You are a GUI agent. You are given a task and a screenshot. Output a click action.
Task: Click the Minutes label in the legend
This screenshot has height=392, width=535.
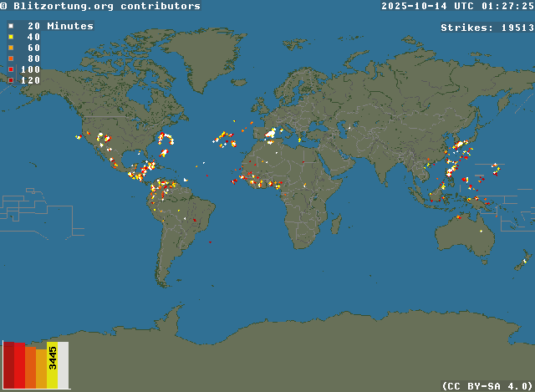pyautogui.click(x=70, y=26)
